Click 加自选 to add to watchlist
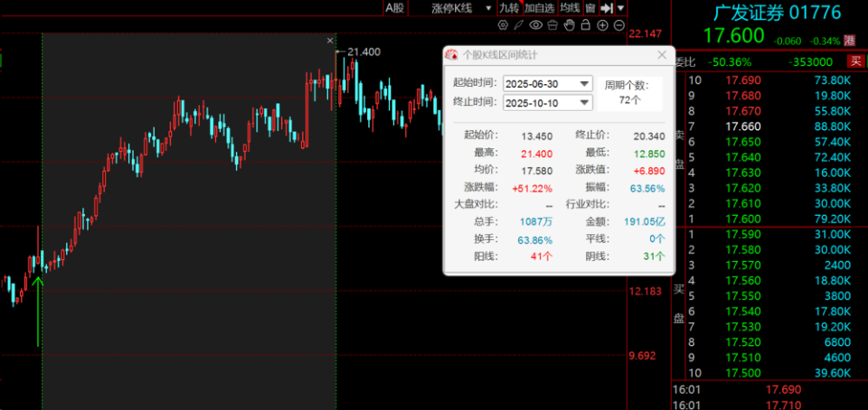This screenshot has width=868, height=410. click(540, 8)
